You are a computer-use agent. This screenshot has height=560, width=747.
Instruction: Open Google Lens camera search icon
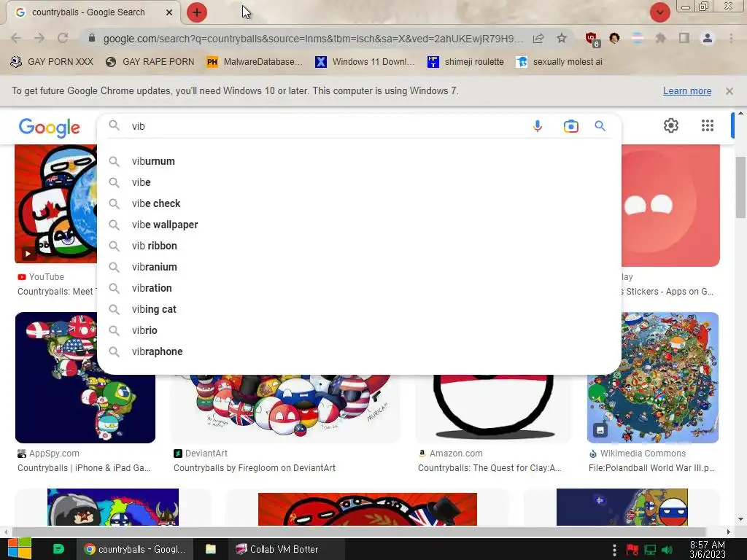pyautogui.click(x=570, y=126)
